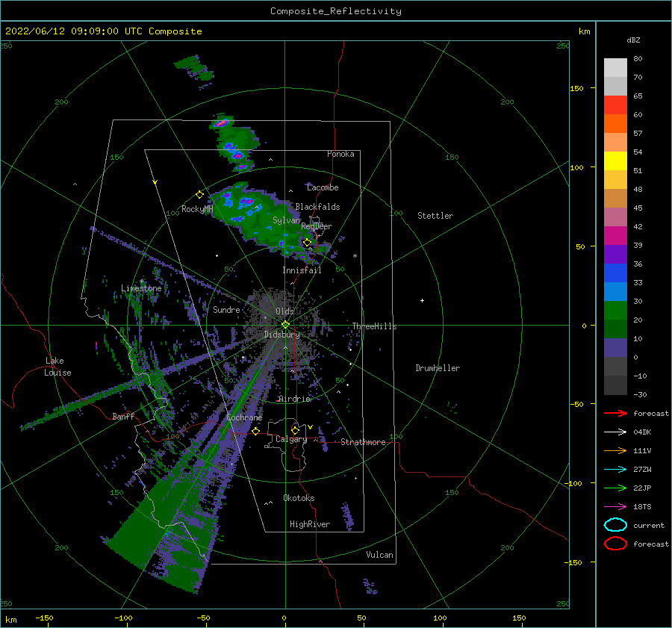672x628 pixels.
Task: Click the yellow diamond marker near RedDeer
Action: point(307,243)
